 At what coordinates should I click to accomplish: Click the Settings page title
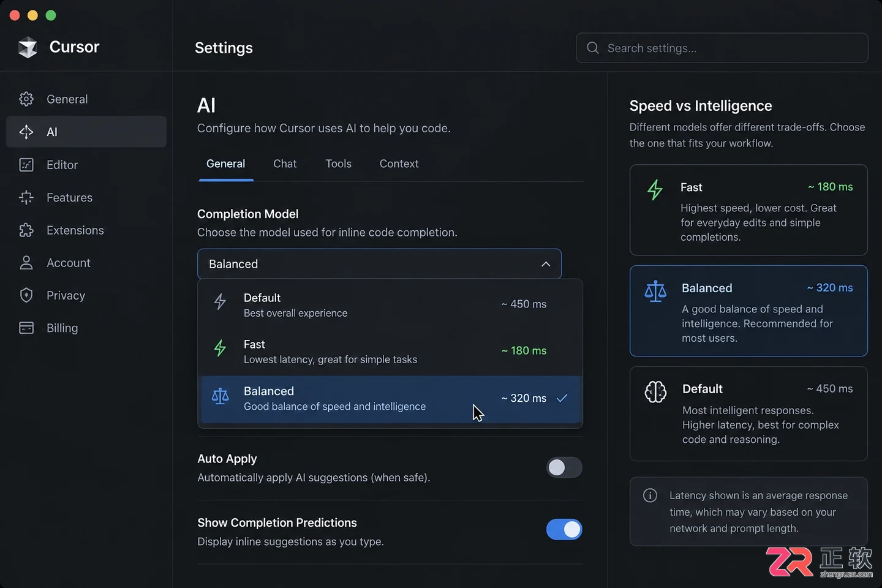(224, 48)
